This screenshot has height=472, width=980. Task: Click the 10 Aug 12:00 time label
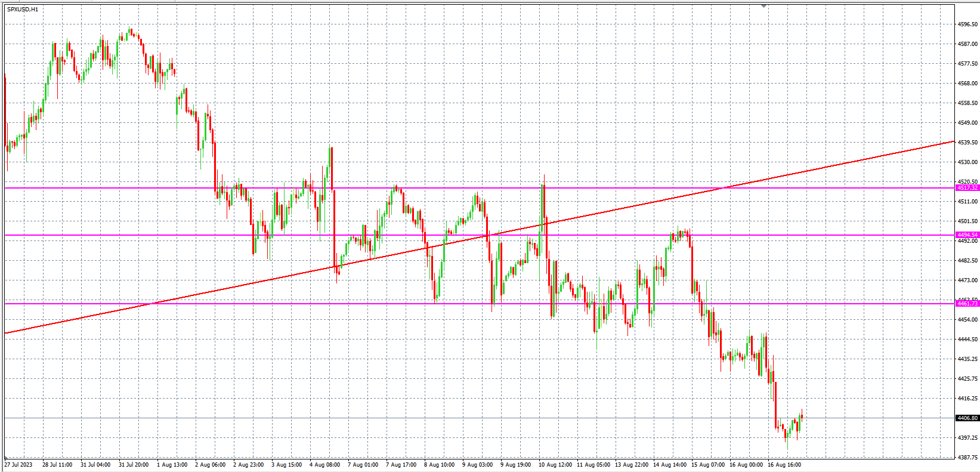(x=555, y=465)
